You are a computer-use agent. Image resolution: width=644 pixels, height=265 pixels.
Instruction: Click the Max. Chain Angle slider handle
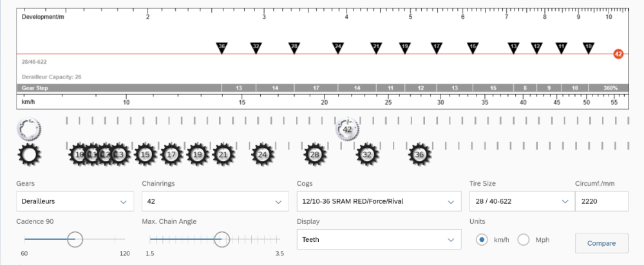click(222, 239)
